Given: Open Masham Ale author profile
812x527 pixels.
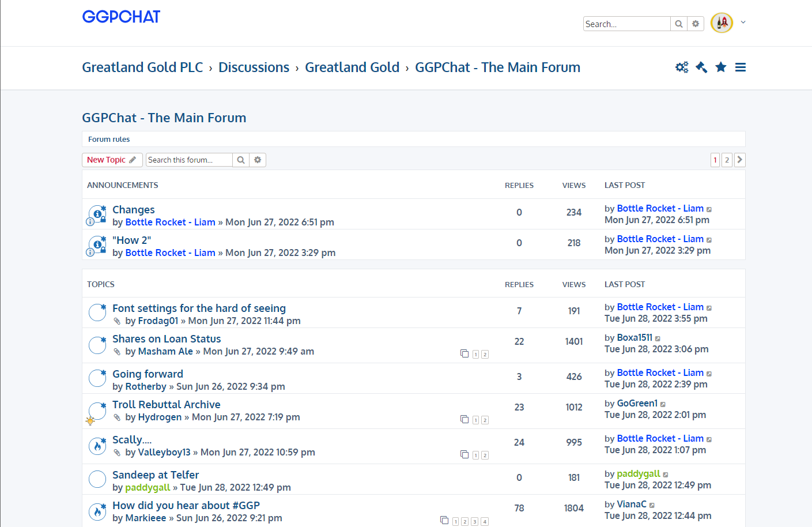Looking at the screenshot, I should coord(165,352).
